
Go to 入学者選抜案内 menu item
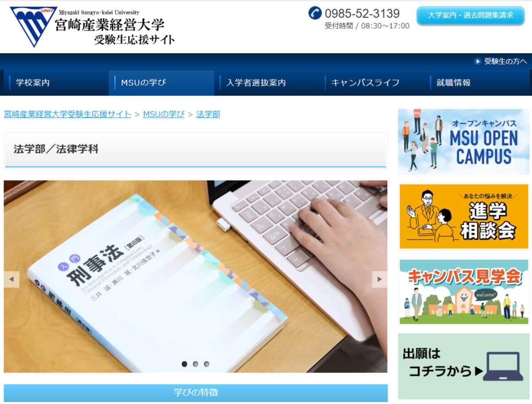[x=256, y=82]
